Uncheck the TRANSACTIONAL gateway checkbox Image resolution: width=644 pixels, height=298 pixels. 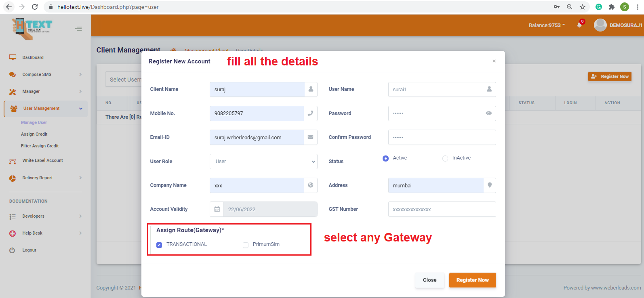point(159,245)
